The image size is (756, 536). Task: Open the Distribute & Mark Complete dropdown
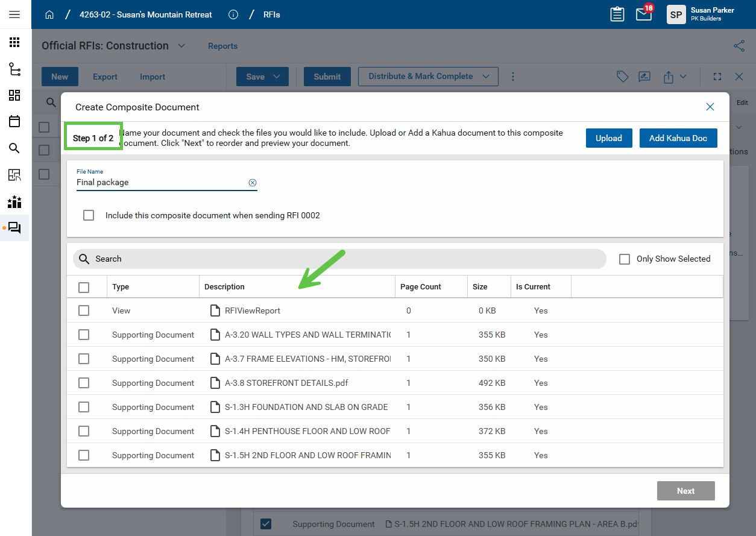486,77
